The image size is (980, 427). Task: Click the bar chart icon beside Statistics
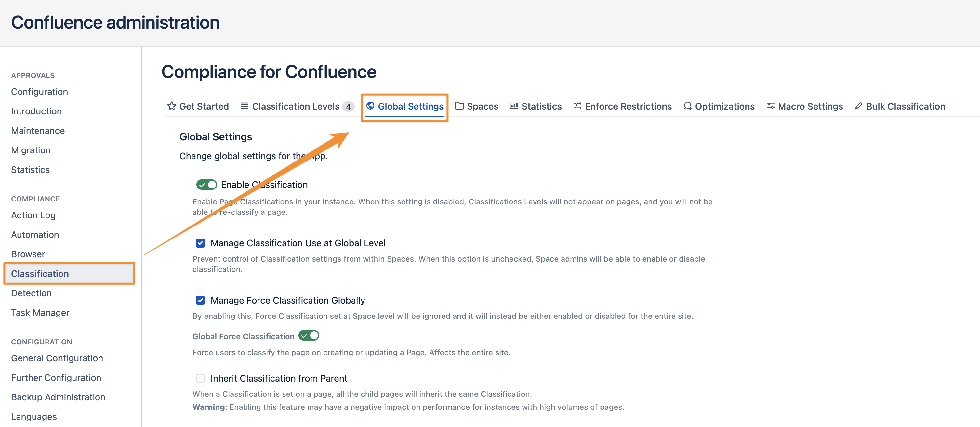click(x=514, y=106)
